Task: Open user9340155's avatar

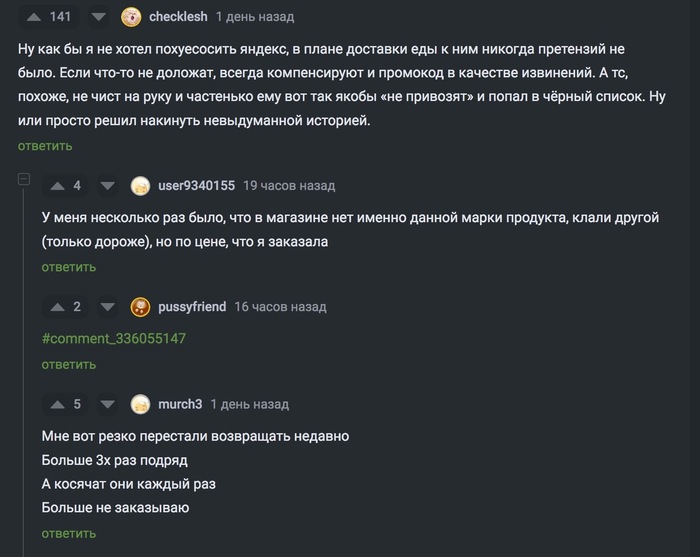Action: pos(141,185)
